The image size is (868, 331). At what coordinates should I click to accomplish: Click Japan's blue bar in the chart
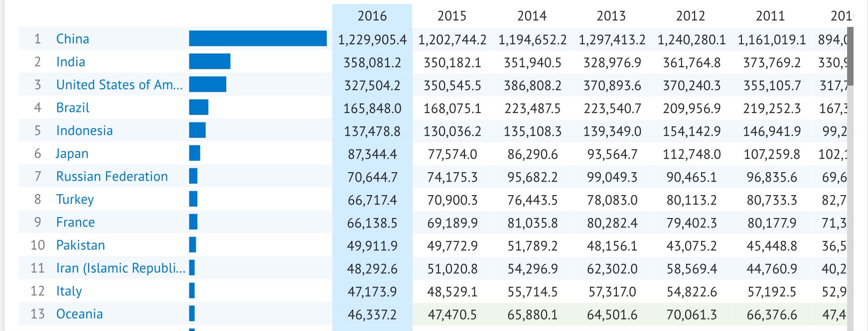[x=195, y=153]
